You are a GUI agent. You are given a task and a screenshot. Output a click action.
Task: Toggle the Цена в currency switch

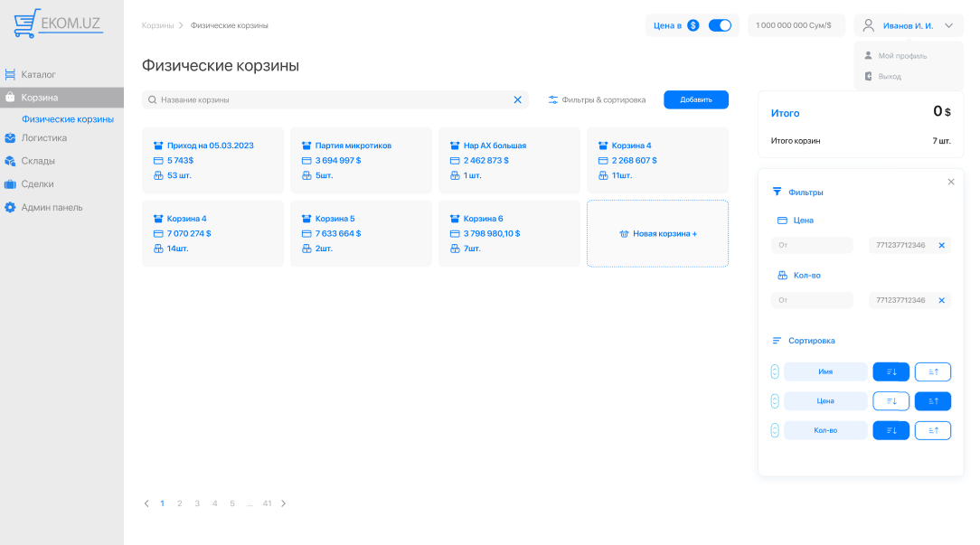[x=720, y=25]
